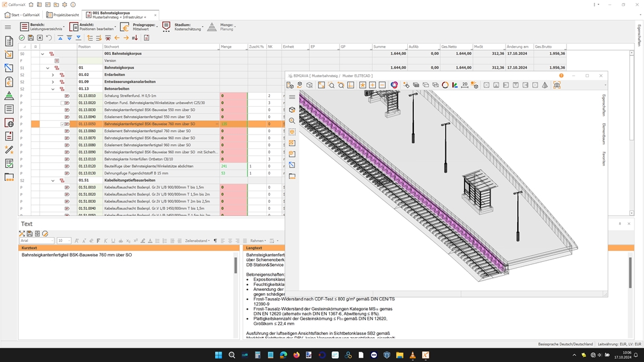
Task: Toggle bold formatting in Text editor
Action: point(98,241)
